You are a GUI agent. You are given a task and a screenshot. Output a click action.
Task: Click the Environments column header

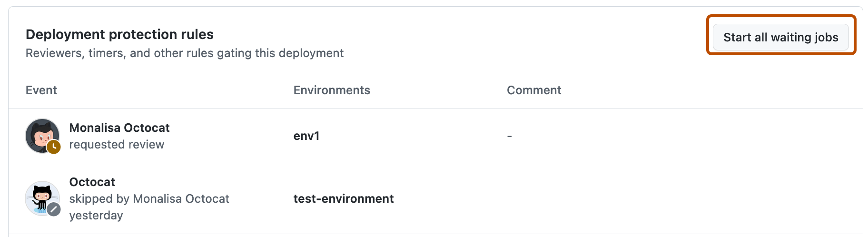point(332,90)
